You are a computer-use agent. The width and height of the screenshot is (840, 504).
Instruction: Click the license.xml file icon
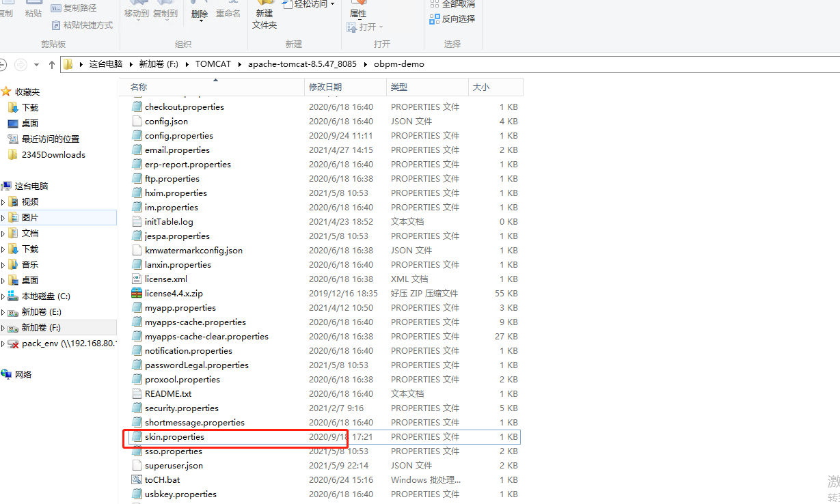tap(137, 279)
